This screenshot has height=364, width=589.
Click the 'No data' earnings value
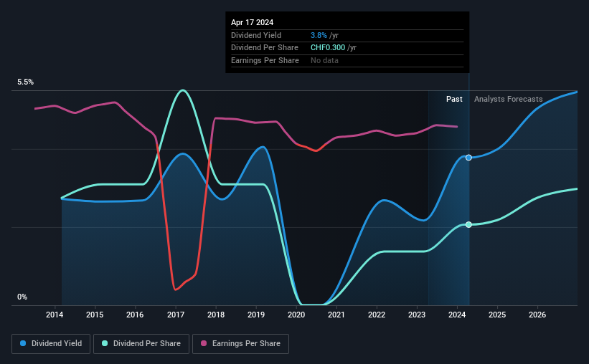point(324,60)
